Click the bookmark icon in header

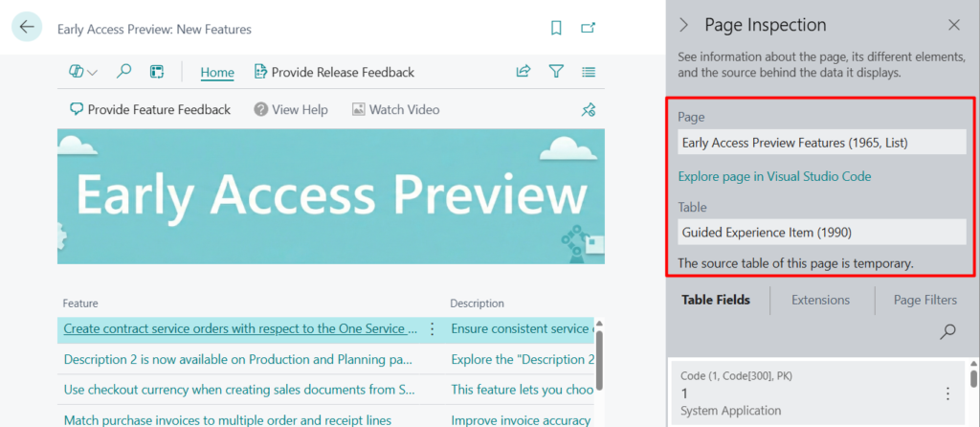tap(556, 29)
